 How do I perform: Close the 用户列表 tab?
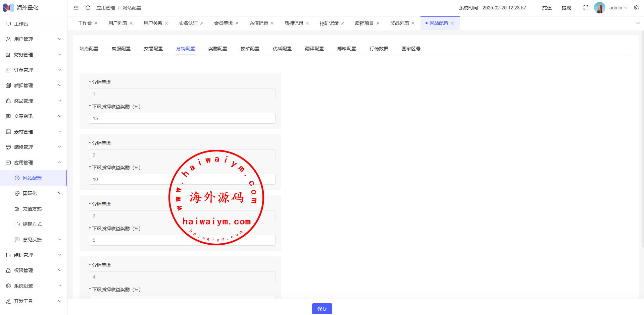click(131, 23)
